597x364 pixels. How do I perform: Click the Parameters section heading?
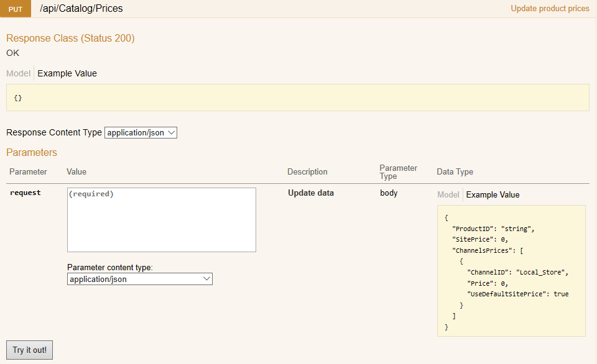click(32, 153)
